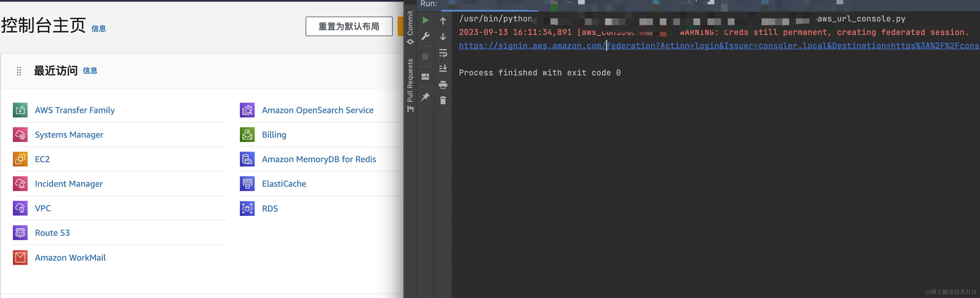This screenshot has width=980, height=298.
Task: Open run configuration settings with wrench icon
Action: (x=425, y=36)
